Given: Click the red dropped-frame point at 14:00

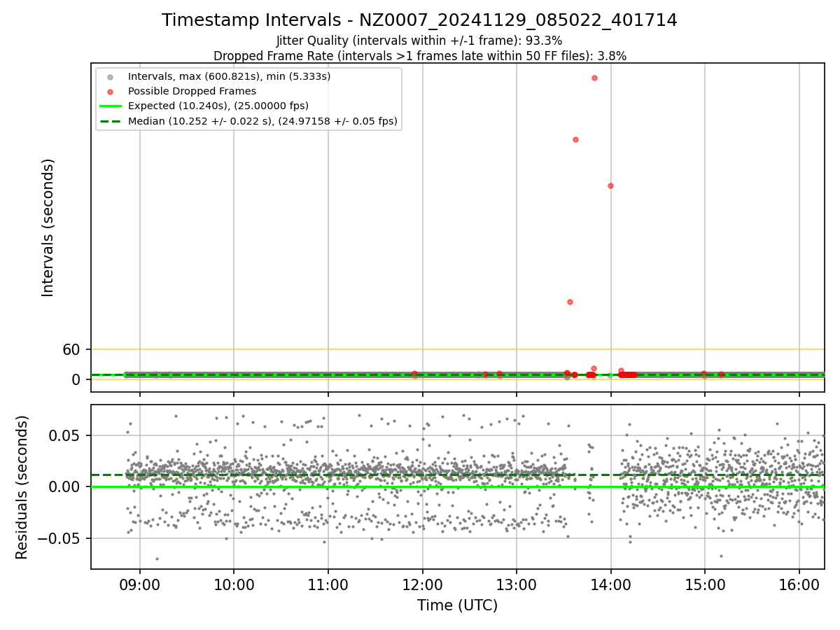Looking at the screenshot, I should coord(610,185).
